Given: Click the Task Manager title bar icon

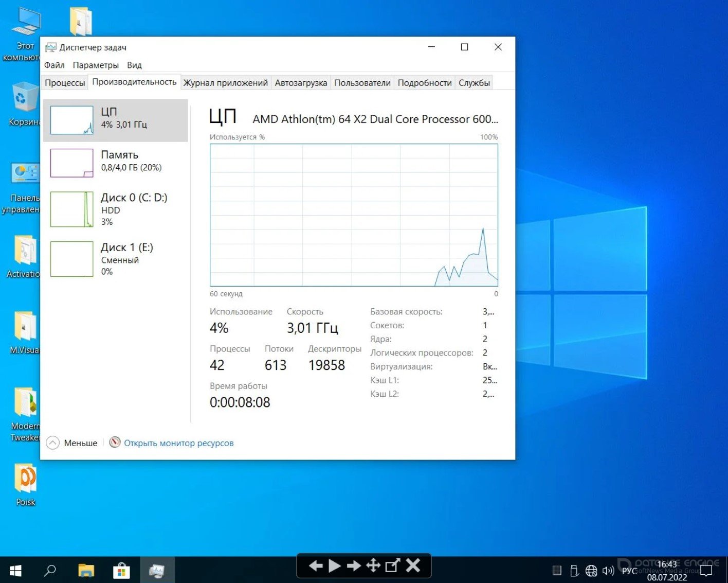Looking at the screenshot, I should pyautogui.click(x=50, y=47).
